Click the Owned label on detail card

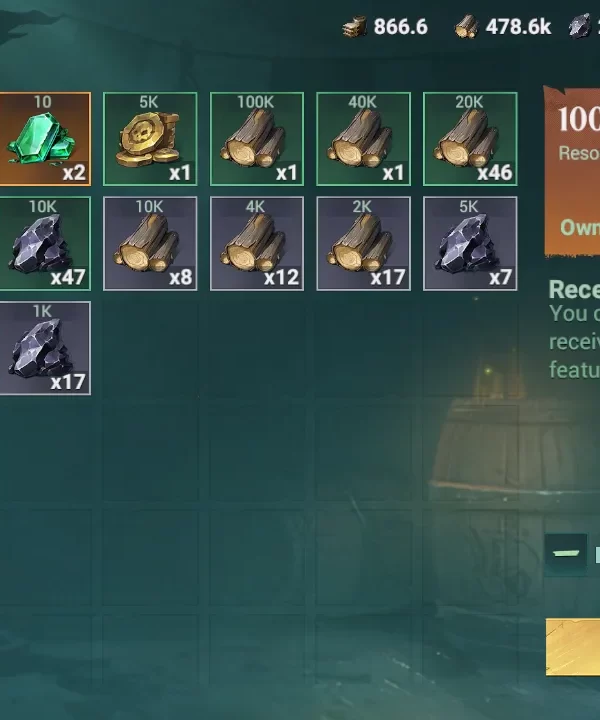pyautogui.click(x=580, y=227)
